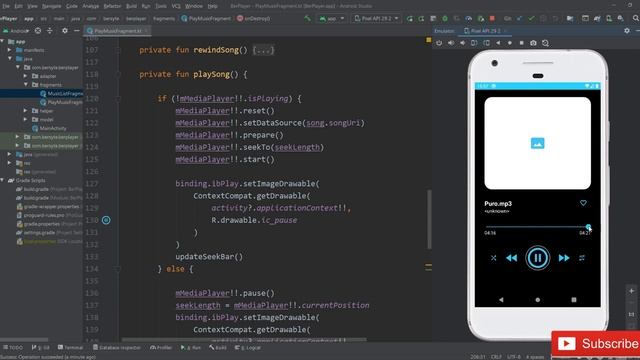This screenshot has height=360, width=640.
Task: Click select opened file target icon
Action: pyautogui.click(x=38, y=31)
